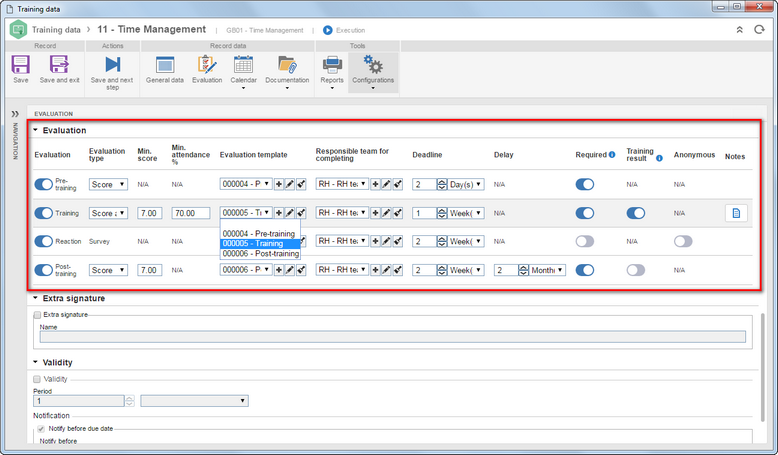Enable Anonymous for the Reaction row
This screenshot has width=778, height=455.
[x=683, y=242]
